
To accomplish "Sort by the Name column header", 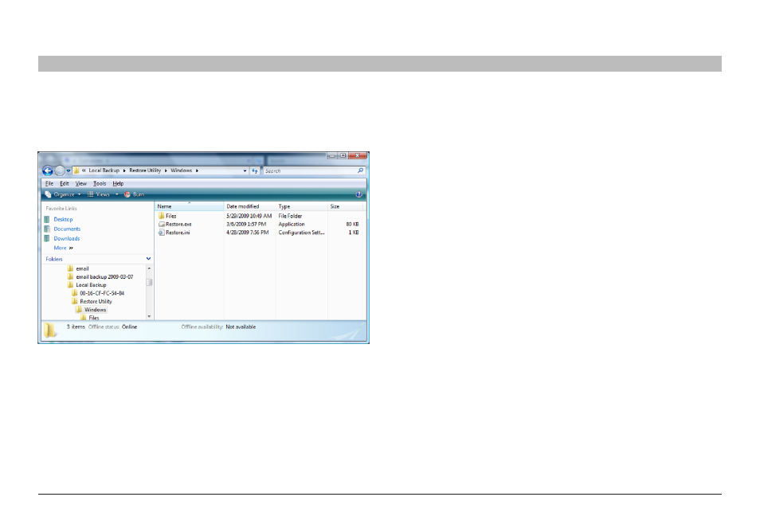I will tap(189, 206).
